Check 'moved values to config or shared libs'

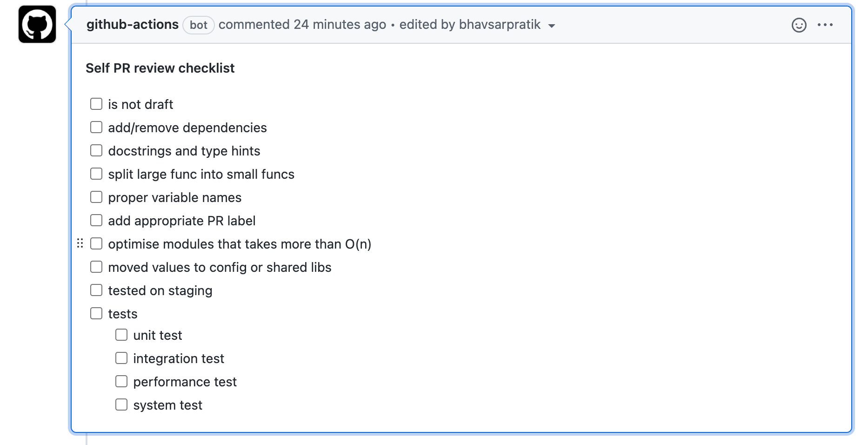click(x=96, y=266)
